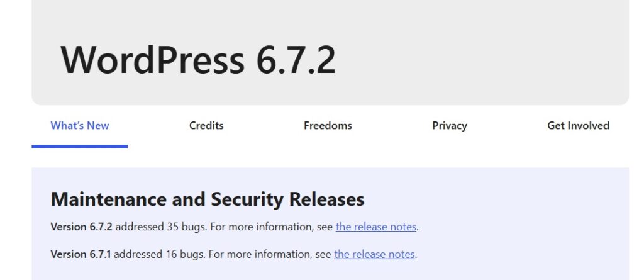Screen dimensions: 644x280
Task: Click the word Maintenance in the section heading
Action: coord(109,199)
